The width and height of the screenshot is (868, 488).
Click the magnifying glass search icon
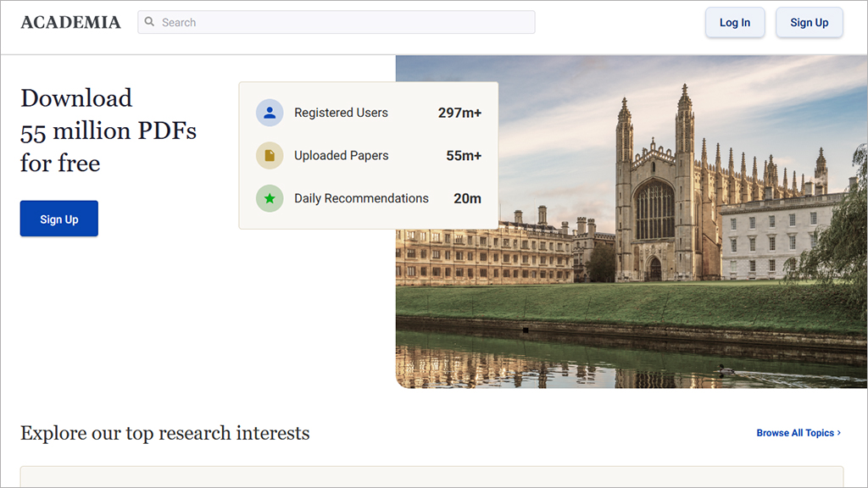(150, 22)
